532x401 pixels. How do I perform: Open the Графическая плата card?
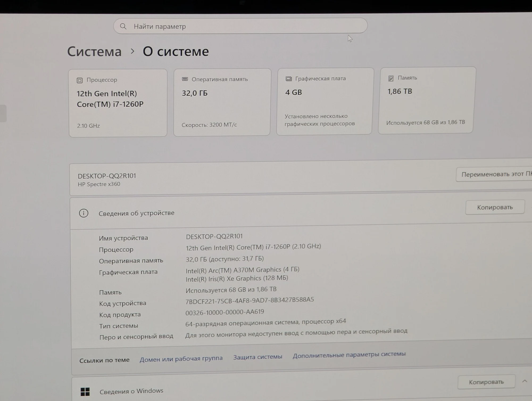click(x=325, y=101)
